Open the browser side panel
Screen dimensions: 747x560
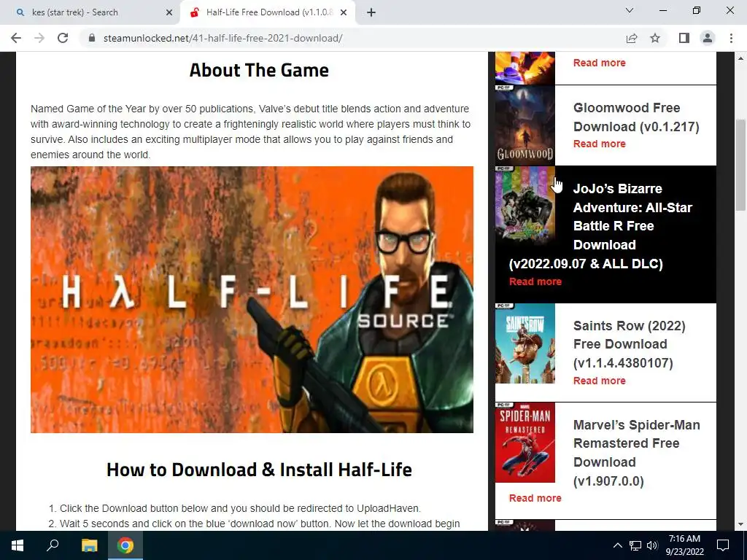[684, 38]
